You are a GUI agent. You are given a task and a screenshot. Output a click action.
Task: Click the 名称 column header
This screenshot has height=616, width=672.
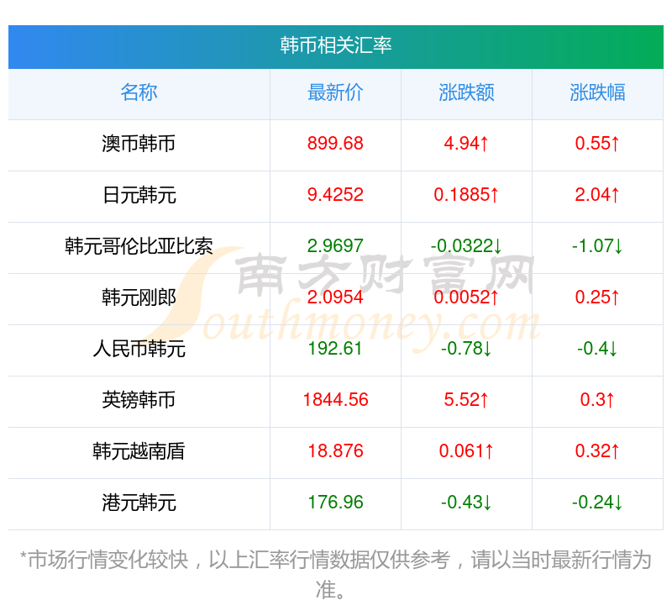point(139,92)
